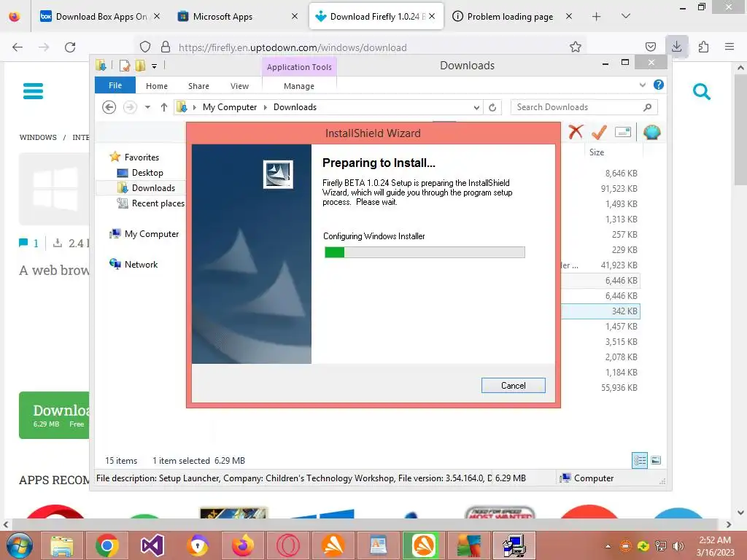Click the rename icon in toolbar
The height and width of the screenshot is (560, 747).
coord(623,132)
